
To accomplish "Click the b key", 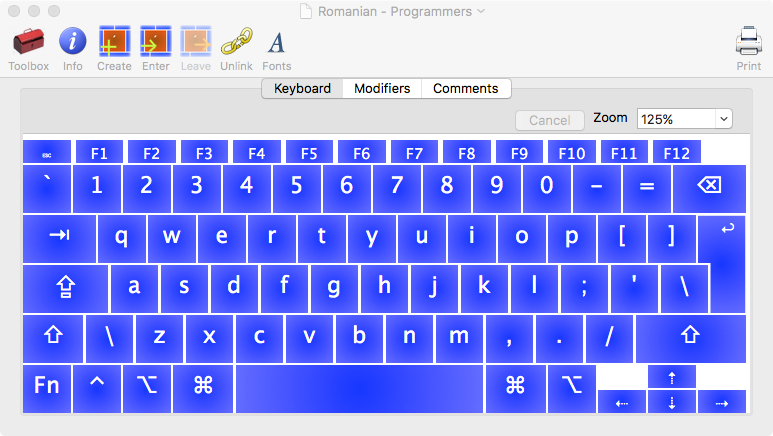I will coord(359,339).
